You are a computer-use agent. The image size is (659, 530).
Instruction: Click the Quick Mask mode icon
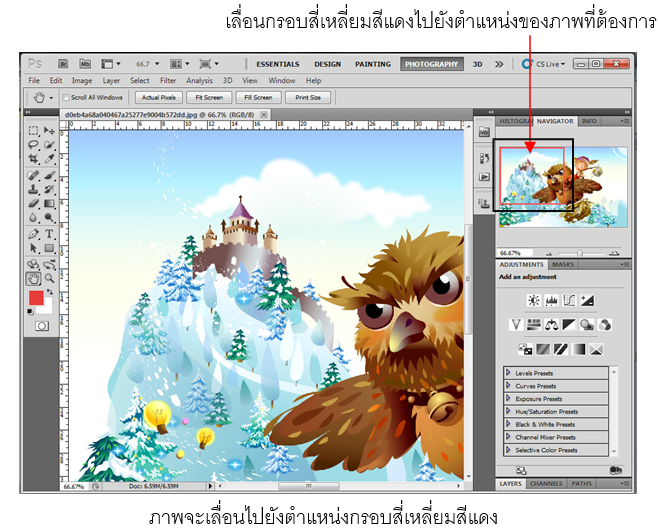click(41, 326)
